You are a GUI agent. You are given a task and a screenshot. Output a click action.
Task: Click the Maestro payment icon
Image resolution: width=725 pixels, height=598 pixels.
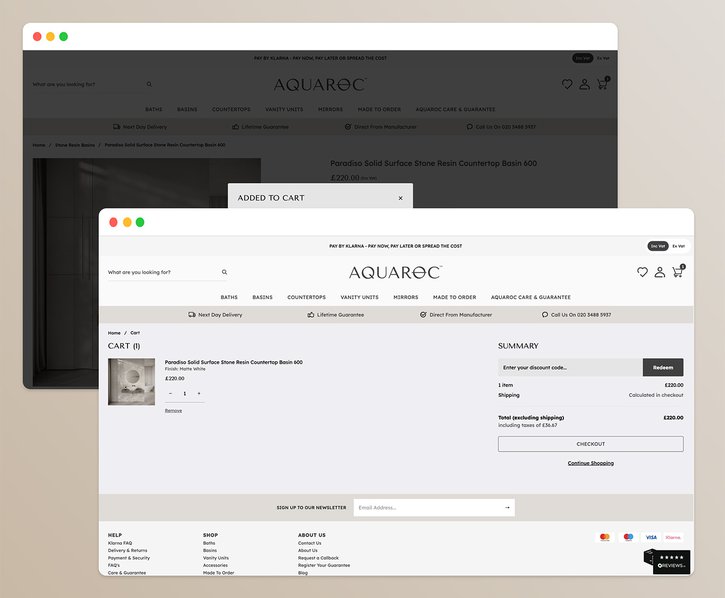(x=628, y=537)
